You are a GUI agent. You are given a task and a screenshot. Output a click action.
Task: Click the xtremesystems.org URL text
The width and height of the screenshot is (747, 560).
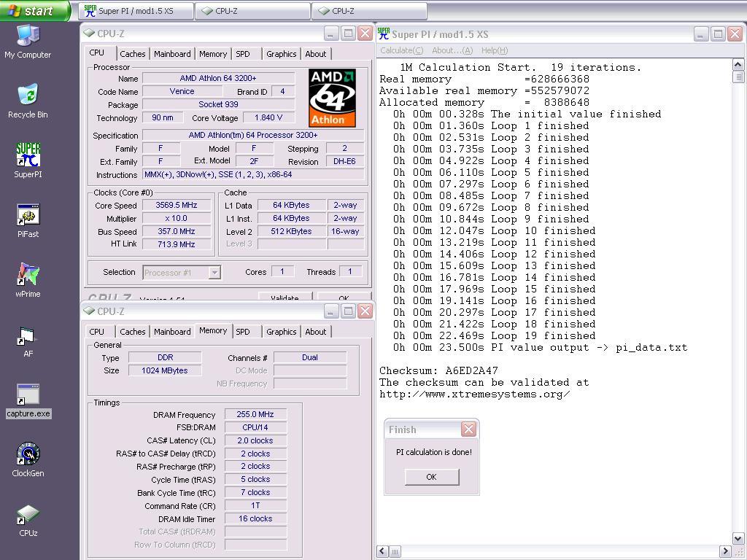pyautogui.click(x=474, y=394)
